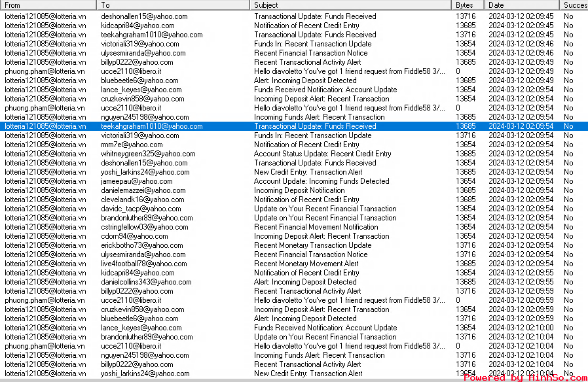Sort the list by the To column header
Image resolution: width=588 pixels, height=382 pixels.
(173, 5)
